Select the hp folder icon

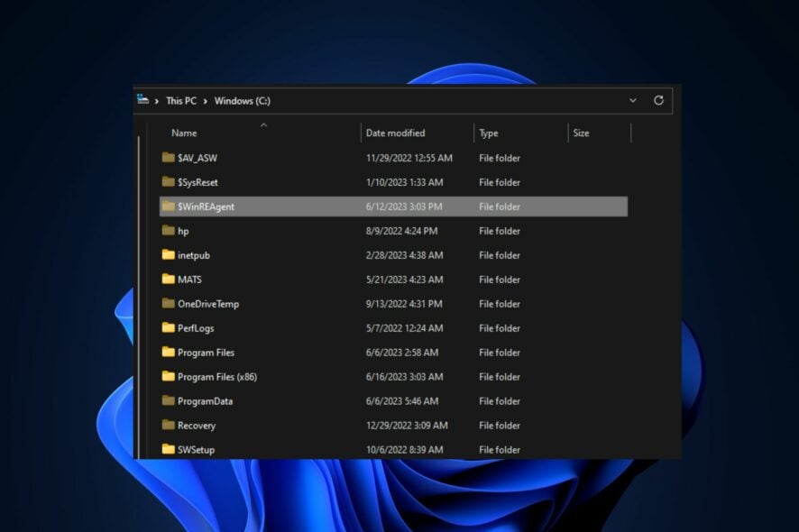click(168, 230)
